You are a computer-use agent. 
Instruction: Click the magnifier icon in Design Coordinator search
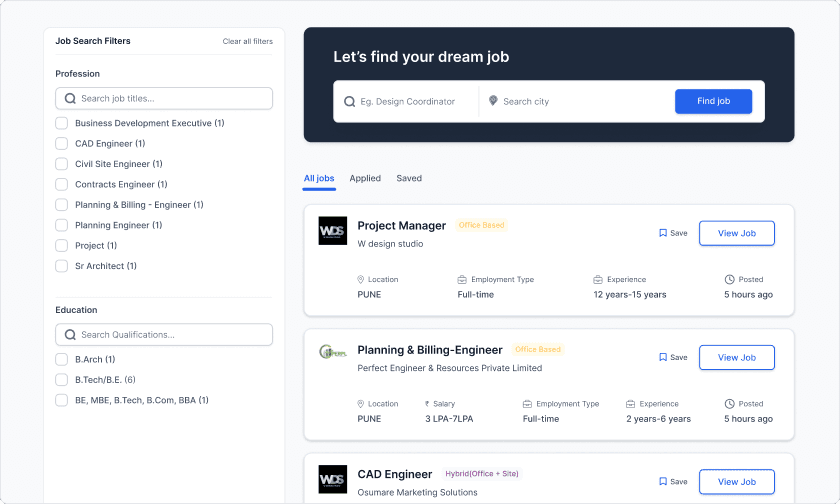(349, 102)
